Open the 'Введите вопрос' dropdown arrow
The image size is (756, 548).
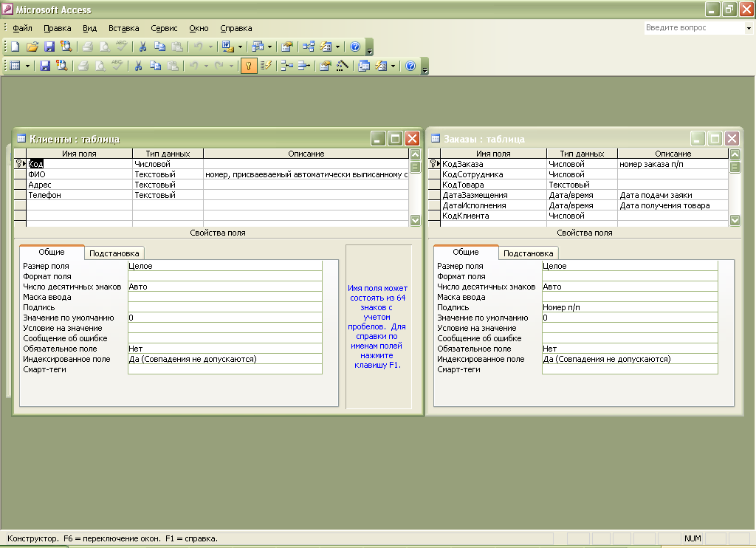[749, 28]
